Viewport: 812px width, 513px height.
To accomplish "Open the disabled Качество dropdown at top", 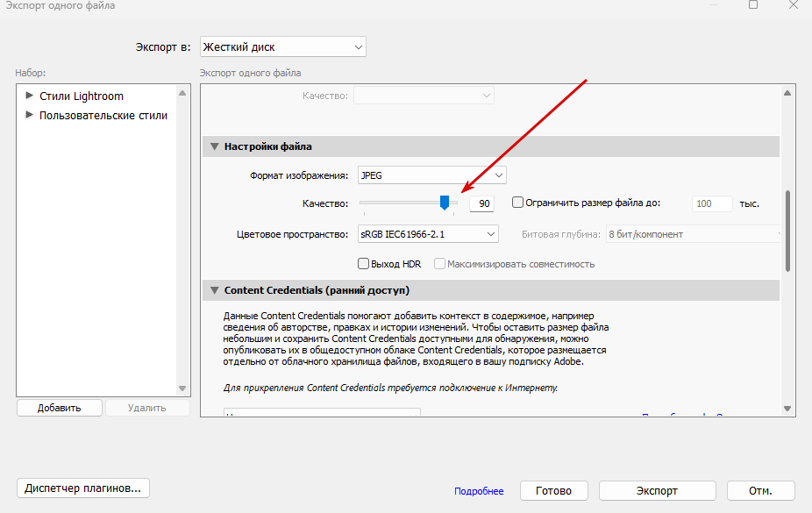I will tap(424, 96).
